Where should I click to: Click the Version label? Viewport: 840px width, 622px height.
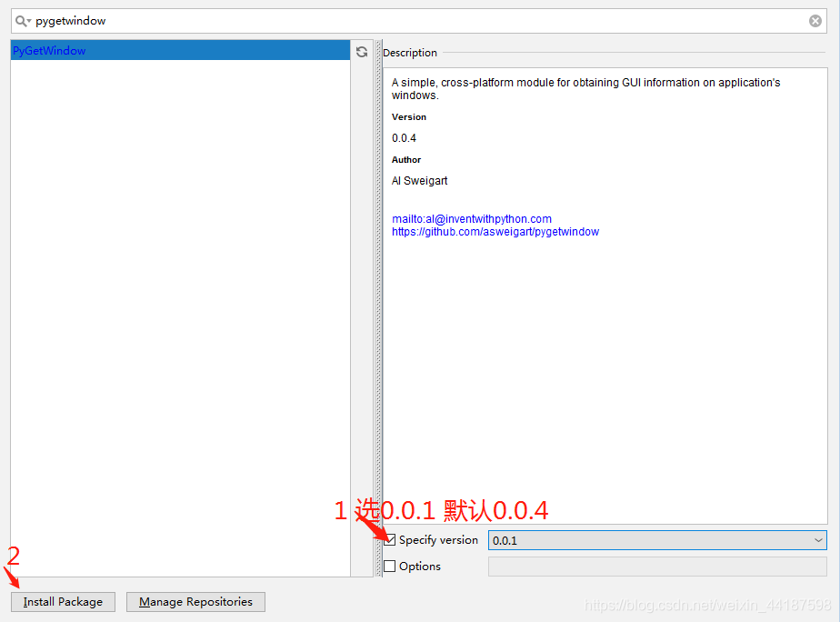[409, 116]
